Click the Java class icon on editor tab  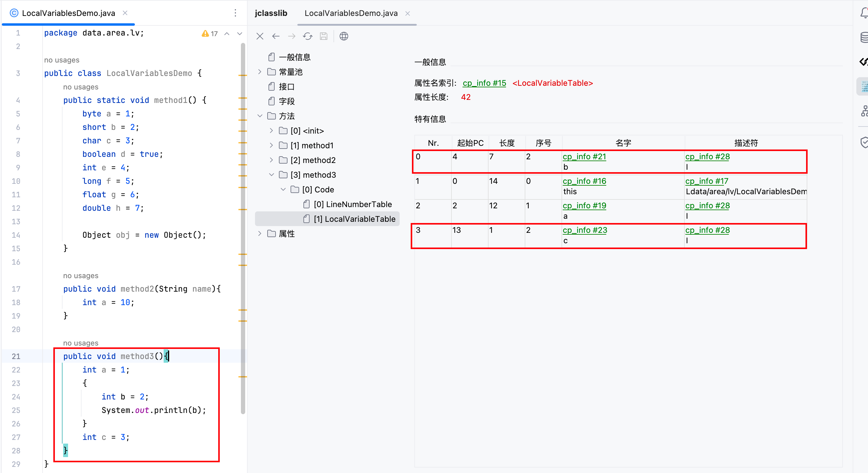(14, 13)
